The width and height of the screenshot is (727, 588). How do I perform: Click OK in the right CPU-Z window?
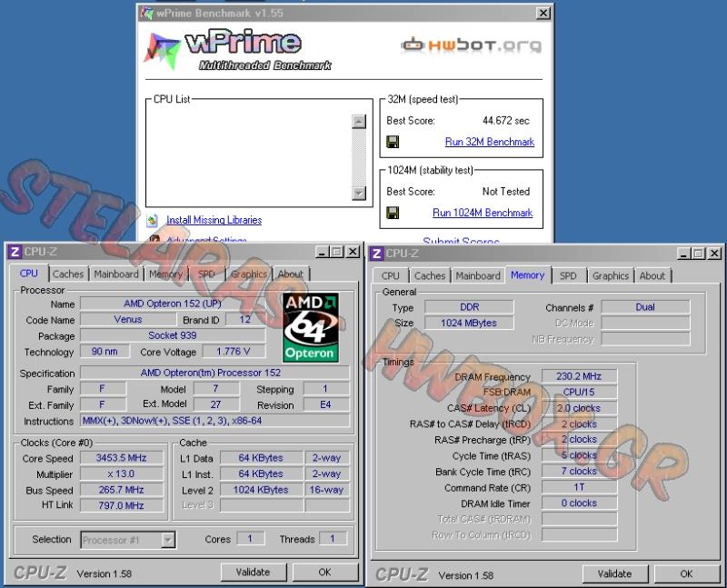point(687,574)
